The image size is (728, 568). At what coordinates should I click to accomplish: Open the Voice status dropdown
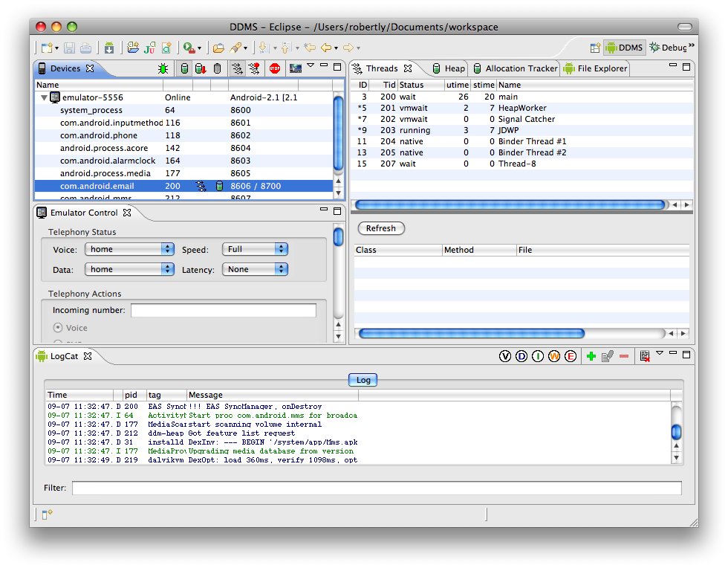tap(129, 250)
